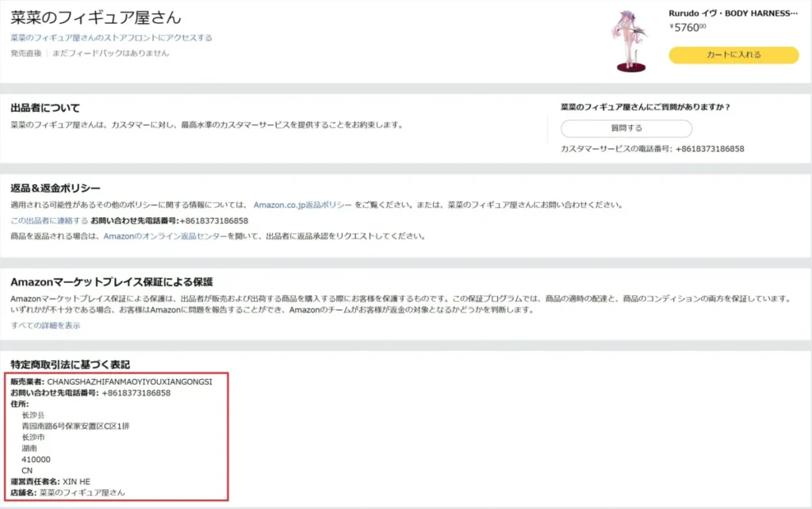812x509 pixels.
Task: Click the 質問する button
Action: pos(626,128)
